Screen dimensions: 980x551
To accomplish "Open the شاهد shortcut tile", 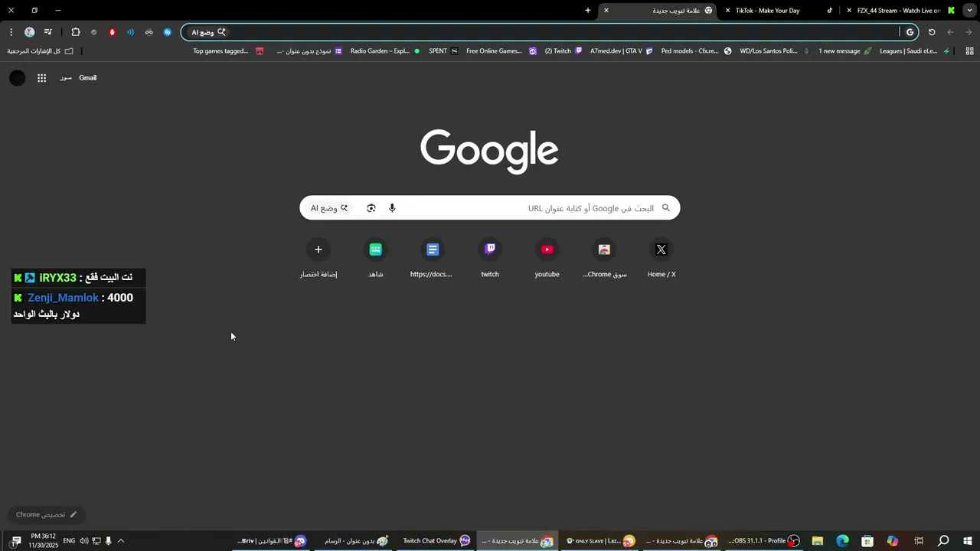I will [375, 259].
